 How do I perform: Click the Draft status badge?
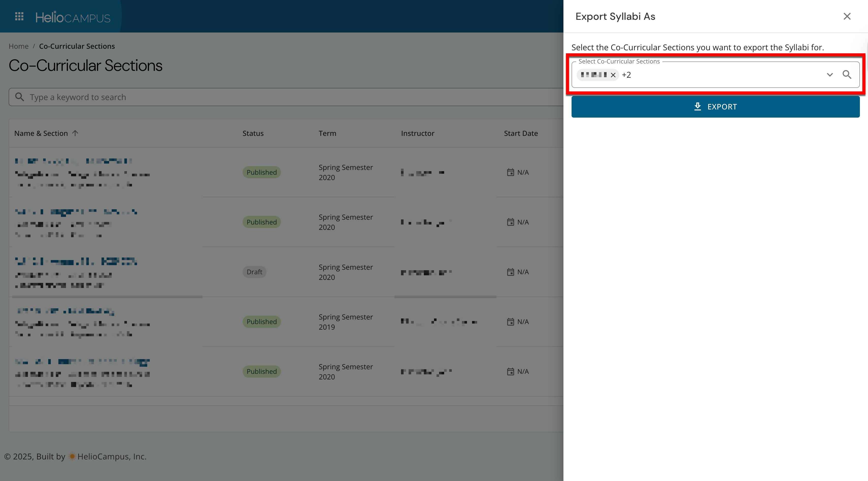(x=254, y=272)
